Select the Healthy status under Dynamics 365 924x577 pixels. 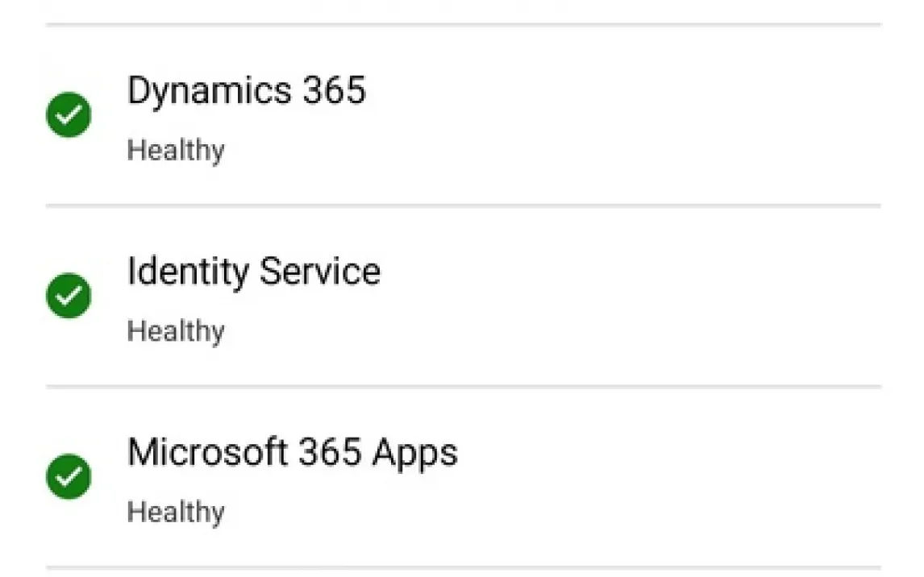(176, 150)
